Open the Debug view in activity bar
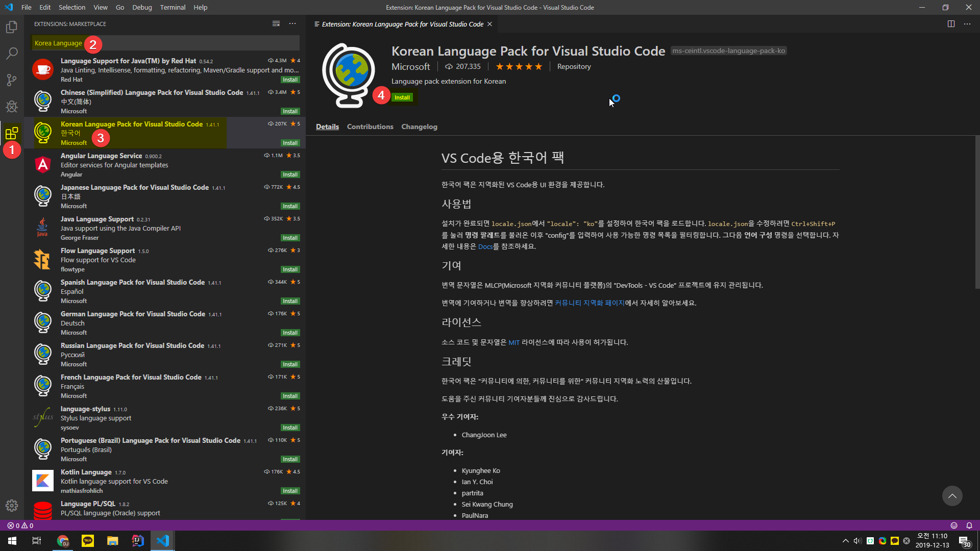 point(12,107)
